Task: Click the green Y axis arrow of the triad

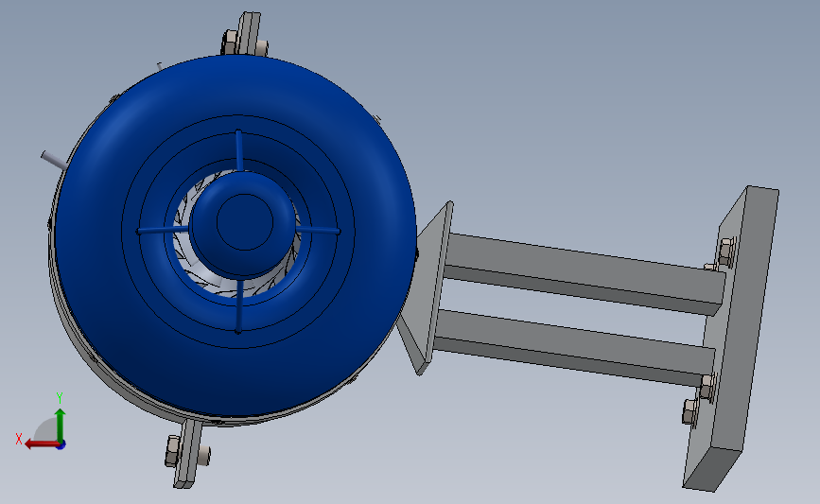Action: (61, 424)
